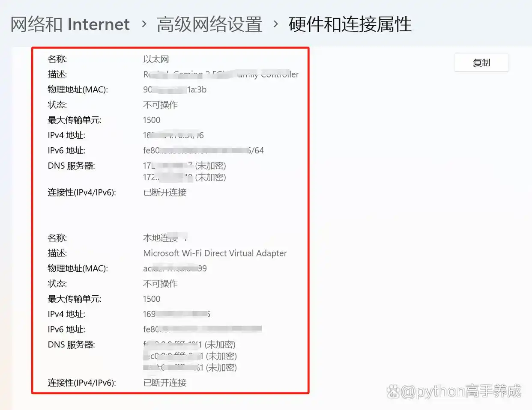Open the 高级网络设置 breadcrumb link
The image size is (532, 410).
[209, 24]
